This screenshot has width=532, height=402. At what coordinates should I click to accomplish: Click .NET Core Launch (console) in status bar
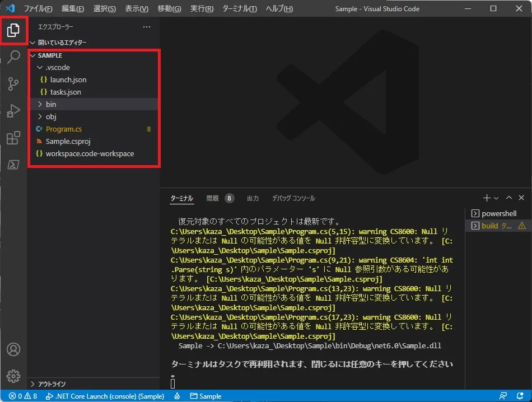pos(106,396)
